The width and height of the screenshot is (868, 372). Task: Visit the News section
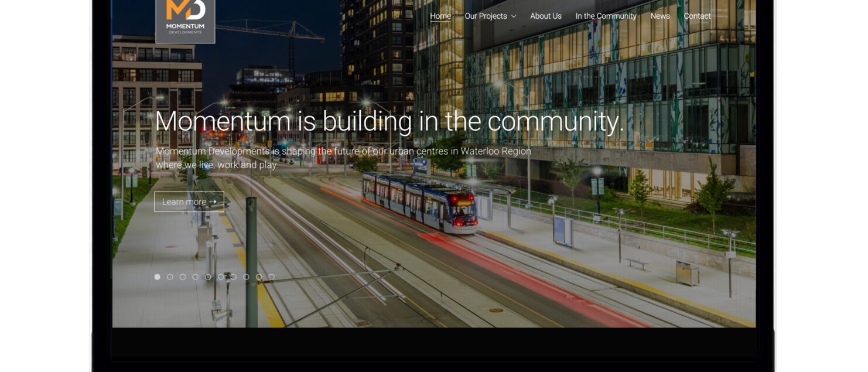660,16
